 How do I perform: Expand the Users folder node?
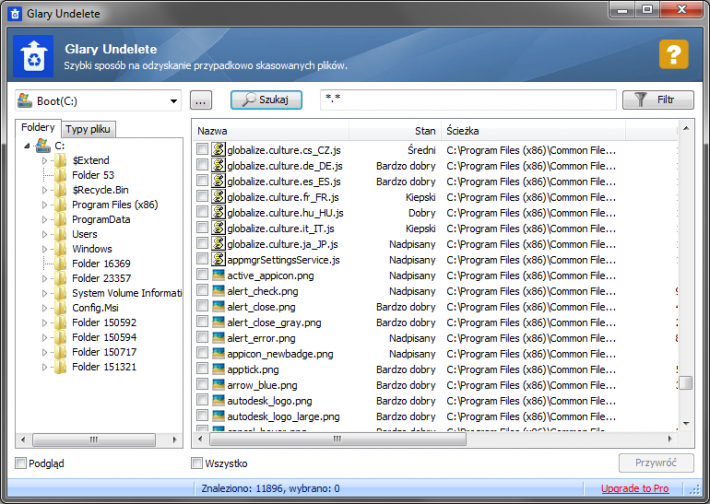tap(44, 234)
